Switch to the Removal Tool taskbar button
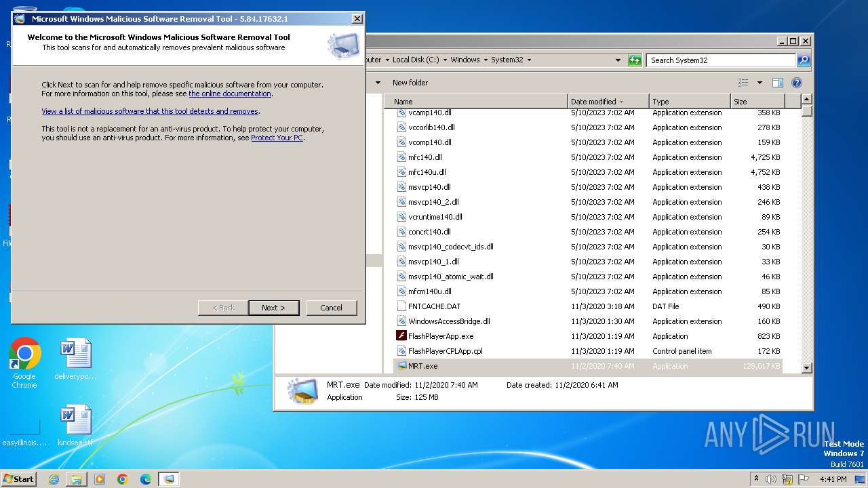Image resolution: width=868 pixels, height=488 pixels. coord(169,479)
